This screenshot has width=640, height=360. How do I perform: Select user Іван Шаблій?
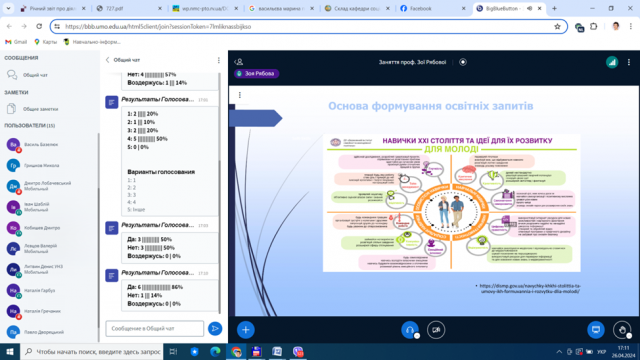(x=37, y=207)
